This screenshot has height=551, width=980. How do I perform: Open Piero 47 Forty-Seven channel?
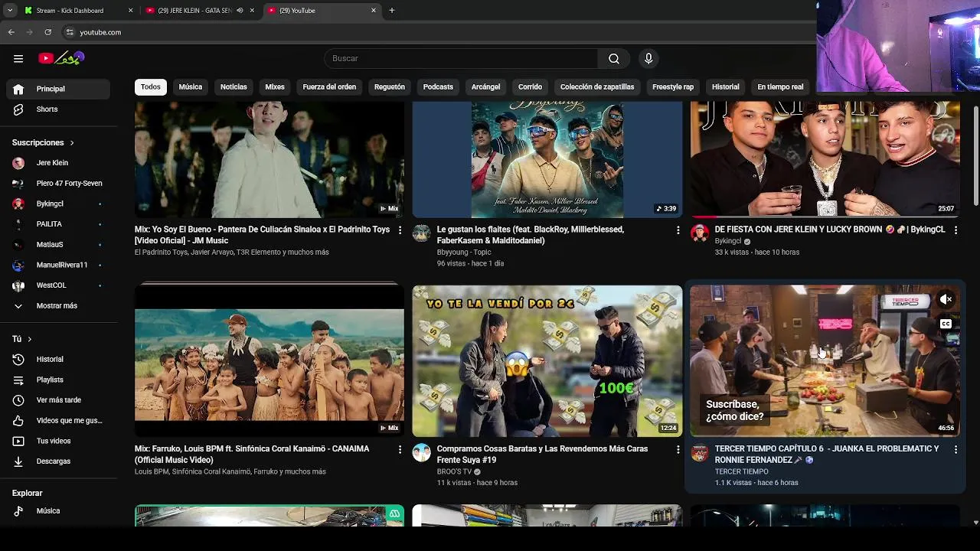point(58,184)
